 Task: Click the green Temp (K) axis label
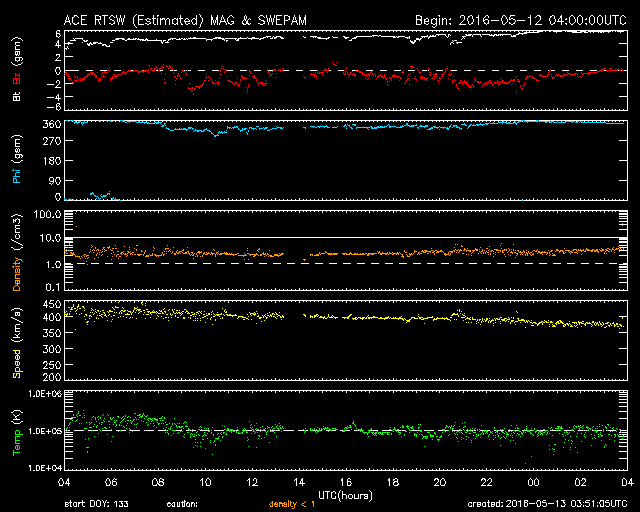tap(16, 432)
